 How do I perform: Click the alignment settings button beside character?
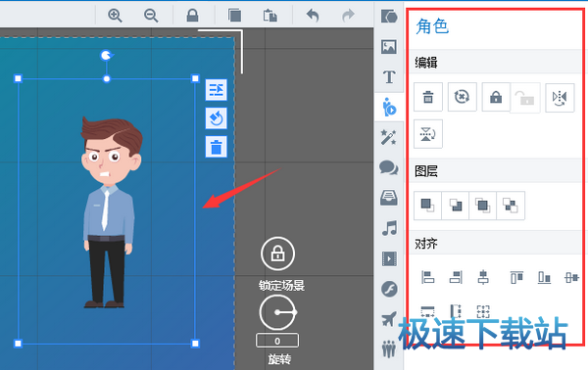(x=216, y=90)
